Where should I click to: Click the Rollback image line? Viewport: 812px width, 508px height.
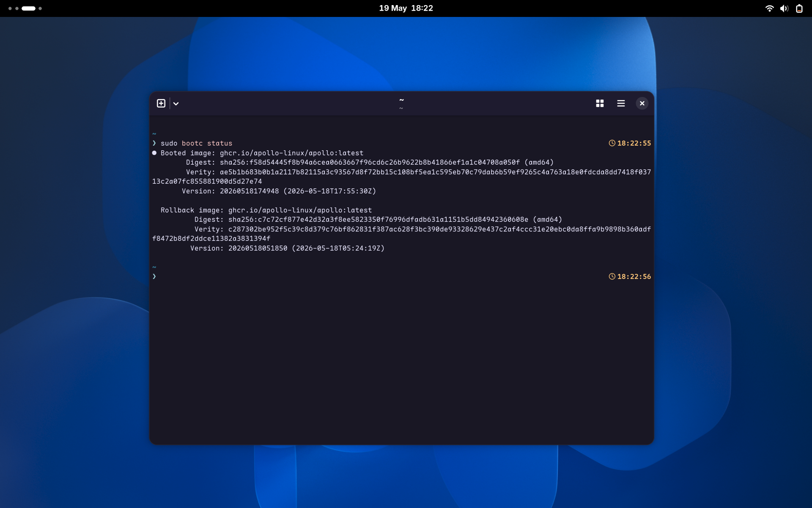(266, 210)
